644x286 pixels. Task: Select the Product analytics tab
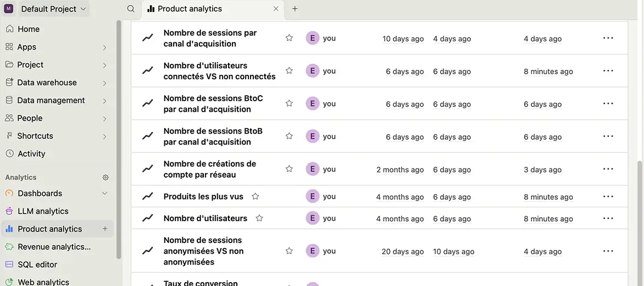click(x=190, y=9)
